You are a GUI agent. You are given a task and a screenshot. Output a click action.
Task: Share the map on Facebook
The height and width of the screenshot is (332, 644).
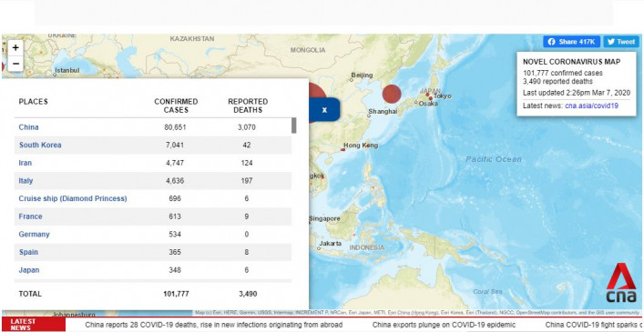(571, 42)
